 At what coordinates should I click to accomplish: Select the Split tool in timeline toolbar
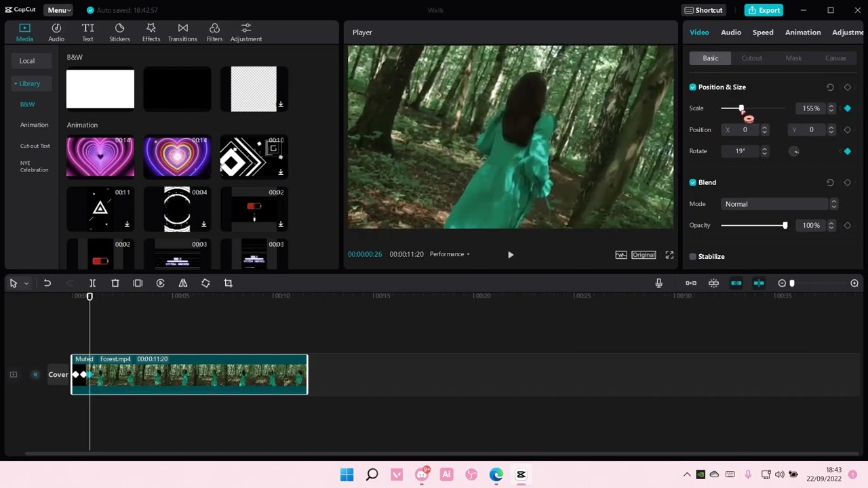(x=92, y=283)
